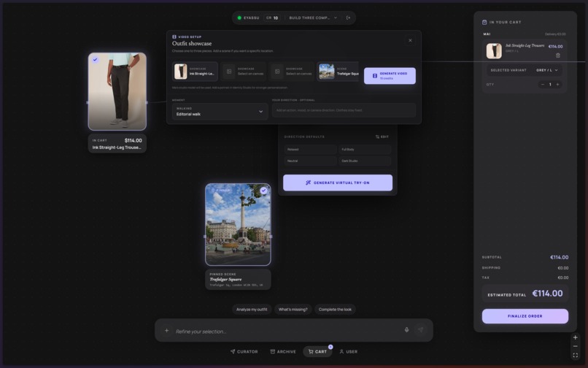The image size is (588, 368).
Task: Click the Trafalgar Square scene slot
Action: (x=338, y=72)
